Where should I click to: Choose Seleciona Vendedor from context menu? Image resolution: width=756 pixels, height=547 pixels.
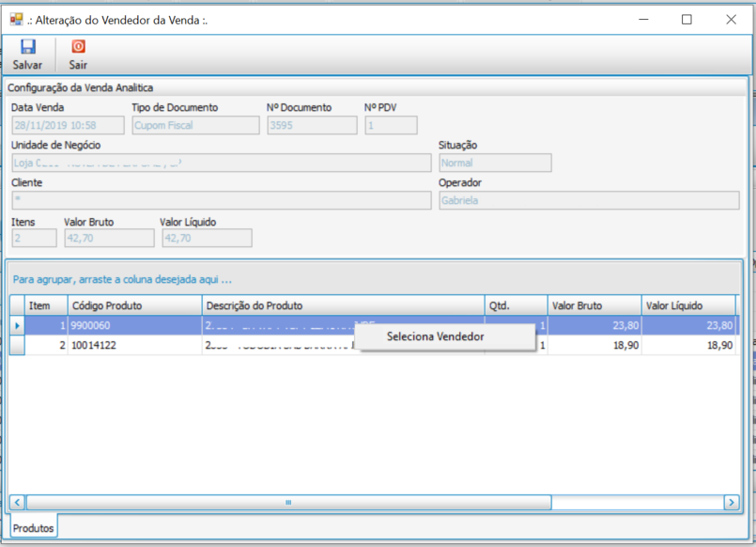[x=447, y=336]
